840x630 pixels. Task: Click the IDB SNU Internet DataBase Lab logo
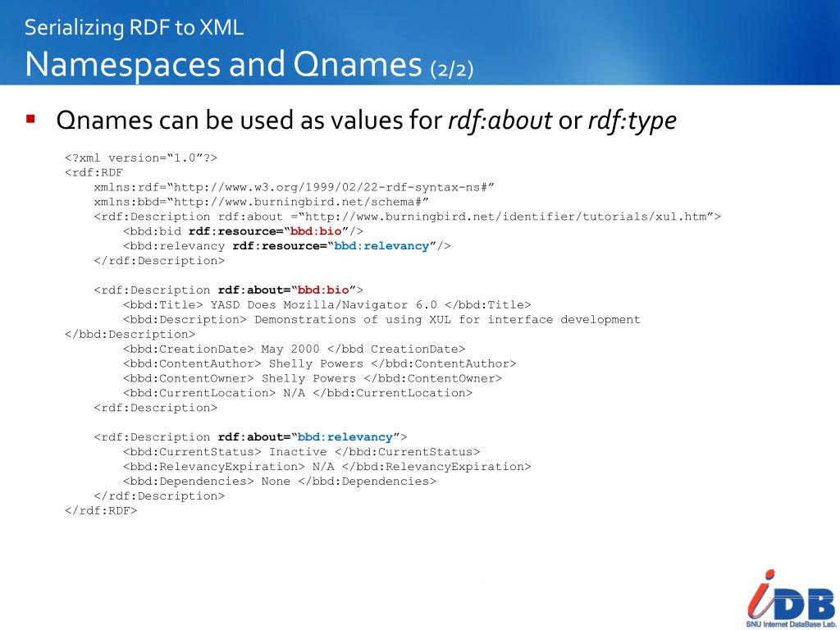click(x=792, y=598)
